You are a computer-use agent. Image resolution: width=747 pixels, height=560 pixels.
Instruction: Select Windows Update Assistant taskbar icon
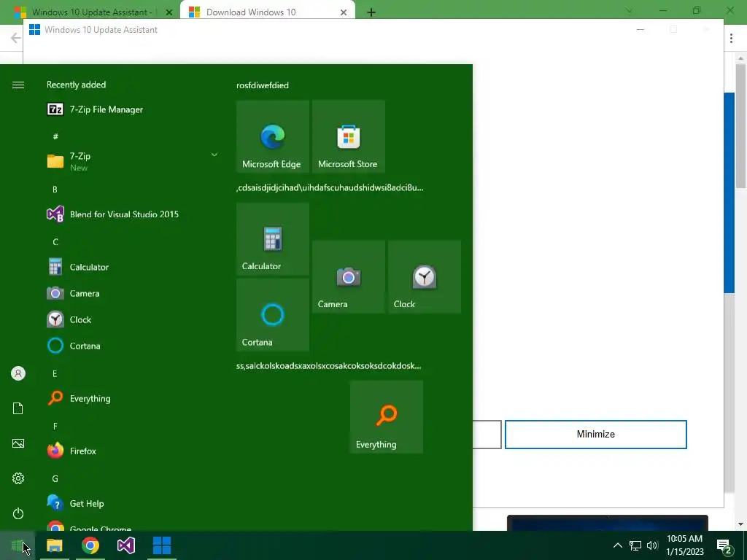tap(162, 545)
